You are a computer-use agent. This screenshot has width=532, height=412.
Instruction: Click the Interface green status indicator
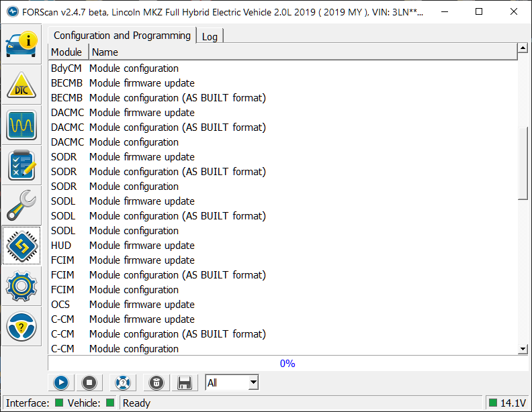pyautogui.click(x=59, y=403)
